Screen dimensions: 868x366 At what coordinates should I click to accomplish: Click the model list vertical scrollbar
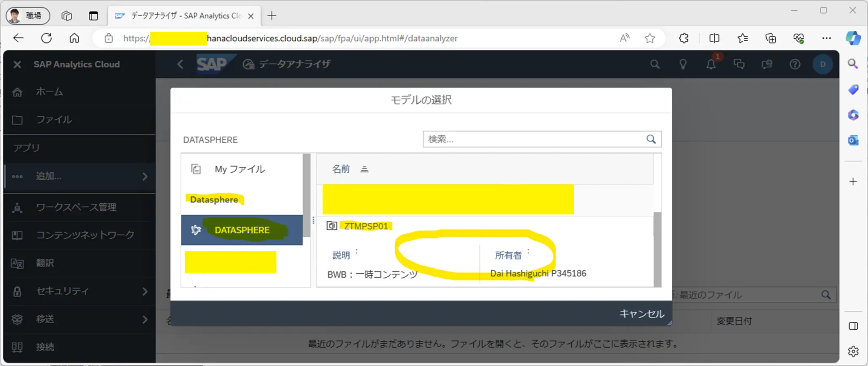[657, 249]
